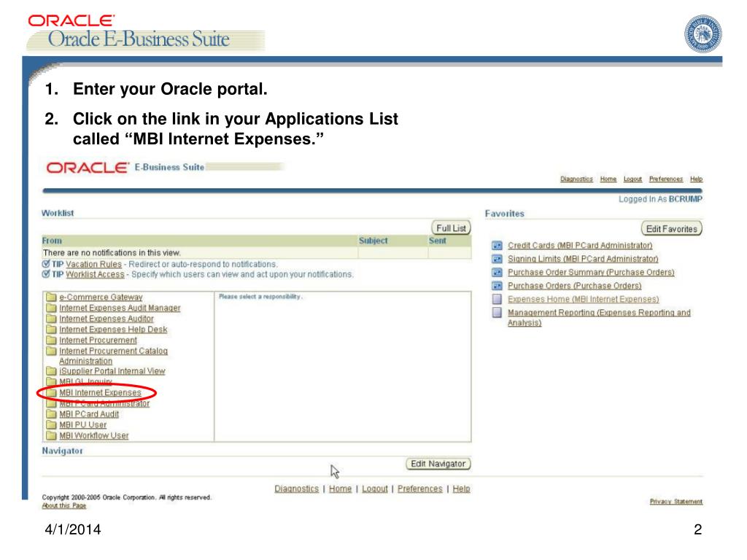Click Logout in the footer links
This screenshot has width=747, height=560.
click(375, 489)
